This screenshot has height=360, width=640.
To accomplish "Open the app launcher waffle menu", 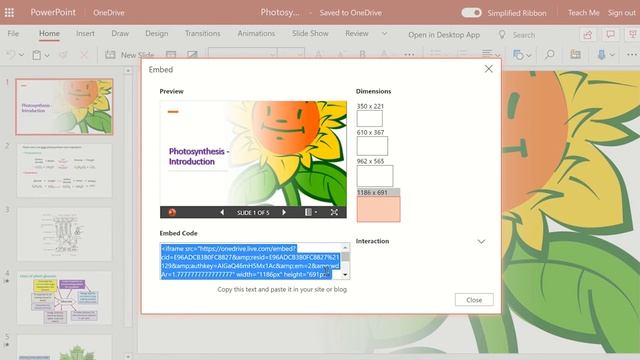I will [9, 13].
